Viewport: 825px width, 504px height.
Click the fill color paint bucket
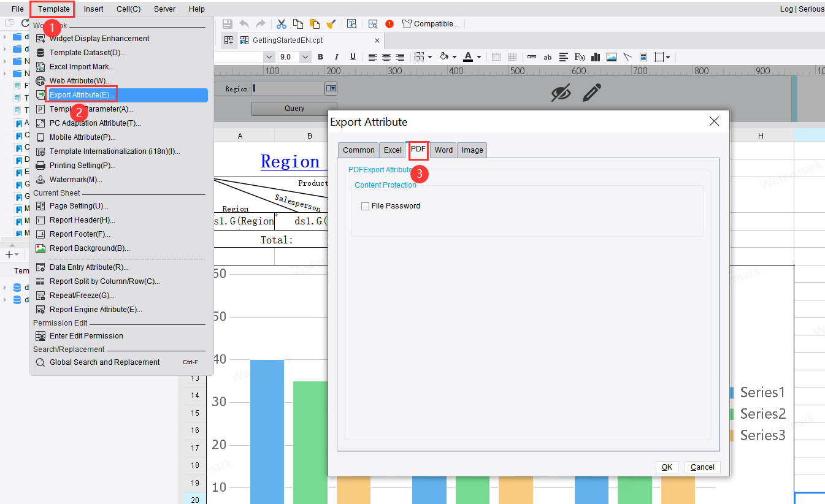coord(444,57)
